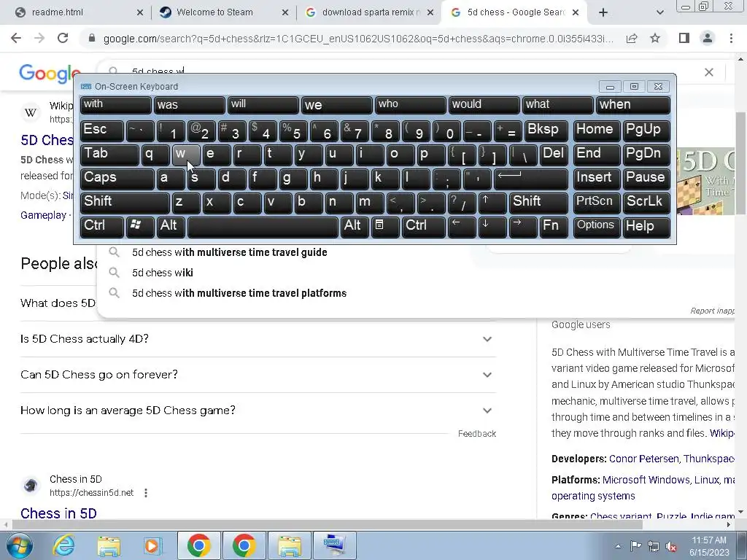The image size is (747, 560).
Task: Click the Options key on keyboard
Action: 597,226
